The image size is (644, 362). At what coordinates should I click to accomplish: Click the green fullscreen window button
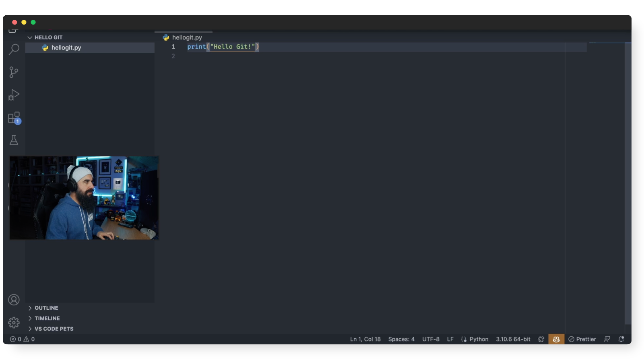(33, 23)
